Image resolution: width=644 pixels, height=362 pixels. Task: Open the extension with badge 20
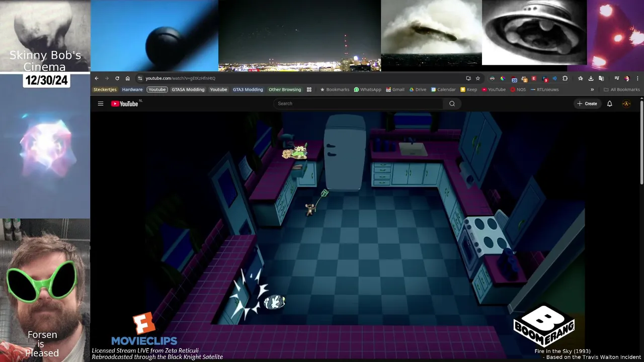click(x=514, y=78)
